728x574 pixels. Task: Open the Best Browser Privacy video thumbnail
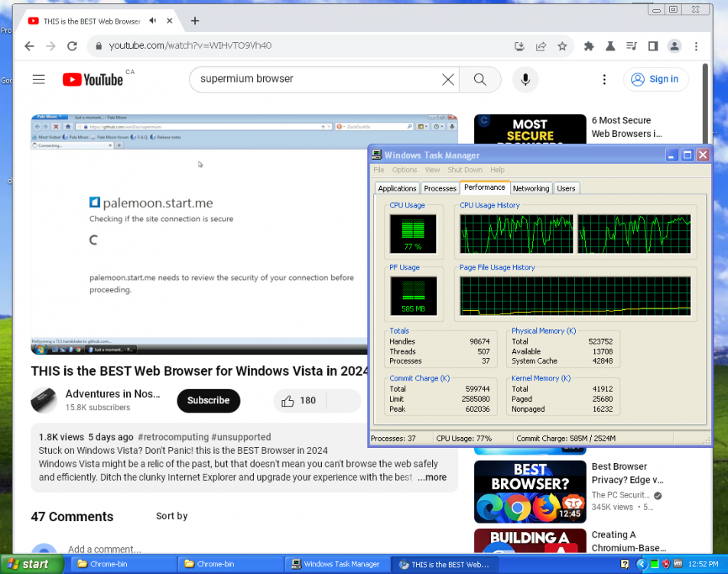coord(529,491)
